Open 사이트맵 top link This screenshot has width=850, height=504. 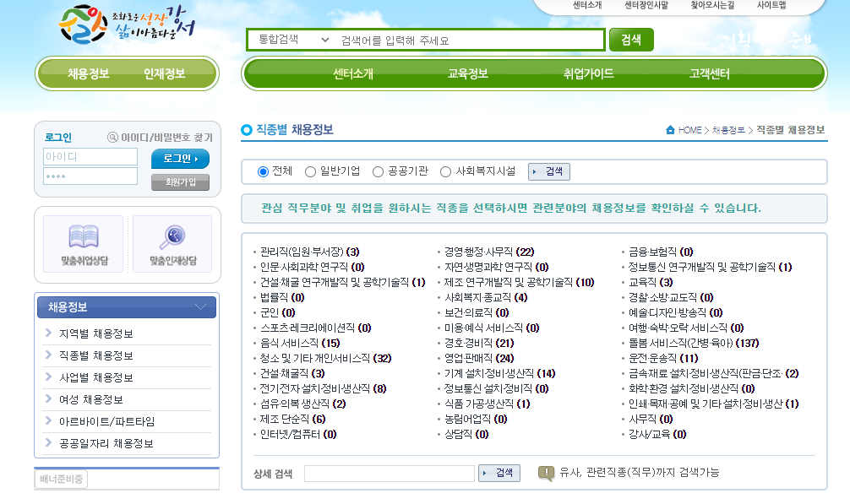click(771, 5)
